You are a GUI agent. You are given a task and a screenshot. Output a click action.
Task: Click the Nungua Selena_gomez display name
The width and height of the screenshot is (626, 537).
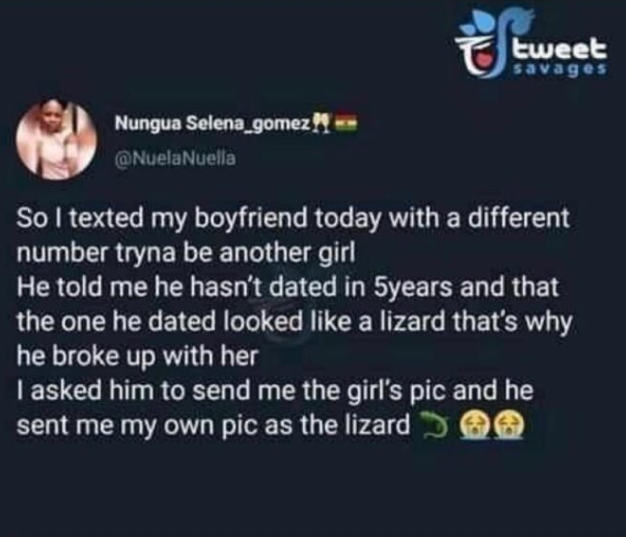click(213, 123)
